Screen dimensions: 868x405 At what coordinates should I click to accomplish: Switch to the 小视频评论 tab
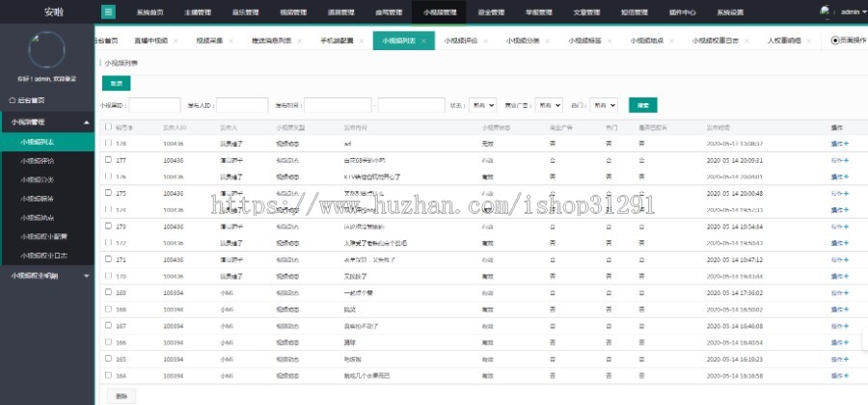pos(461,40)
